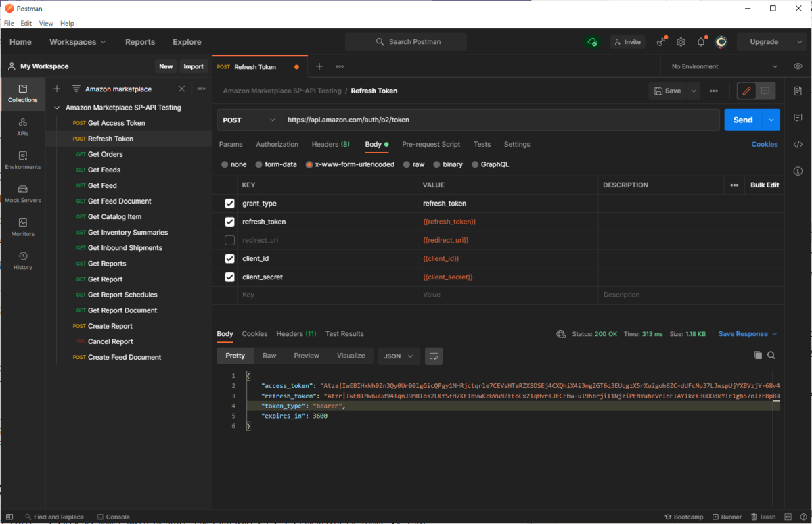Click the Save button

tap(668, 91)
